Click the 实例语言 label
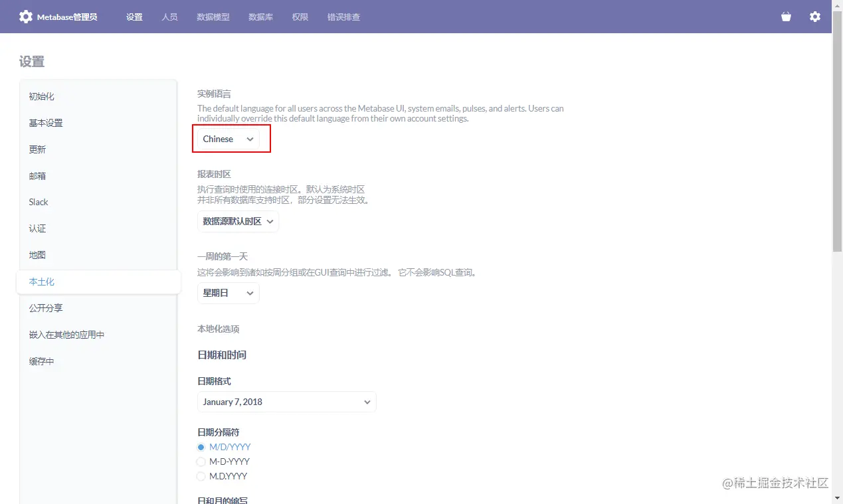Viewport: 843px width, 504px height. (214, 94)
